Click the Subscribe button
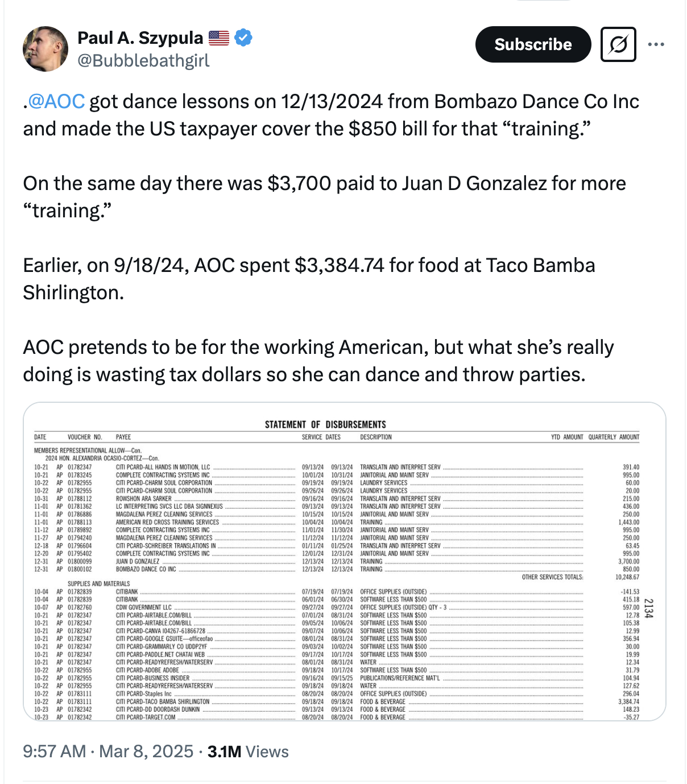The width and height of the screenshot is (687, 784). point(533,44)
